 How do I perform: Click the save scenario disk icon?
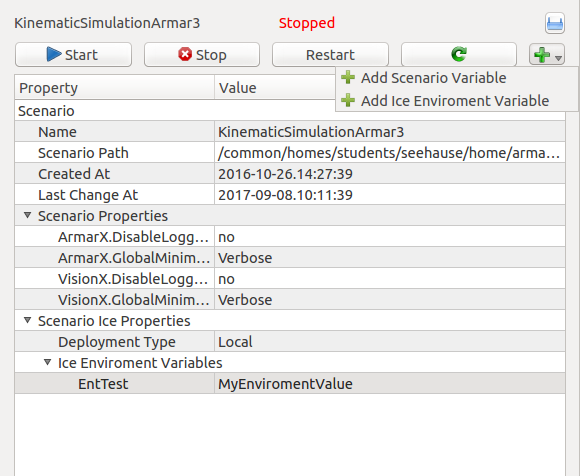[554, 23]
